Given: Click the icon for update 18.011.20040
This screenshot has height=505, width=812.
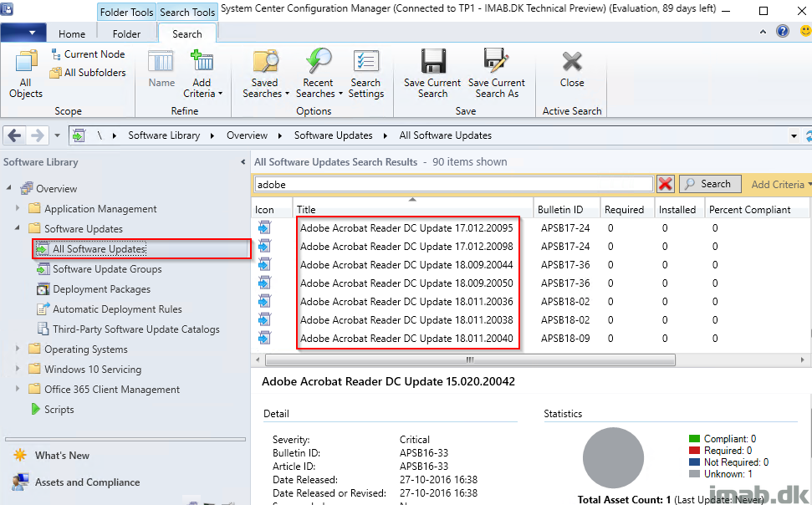Looking at the screenshot, I should click(264, 339).
